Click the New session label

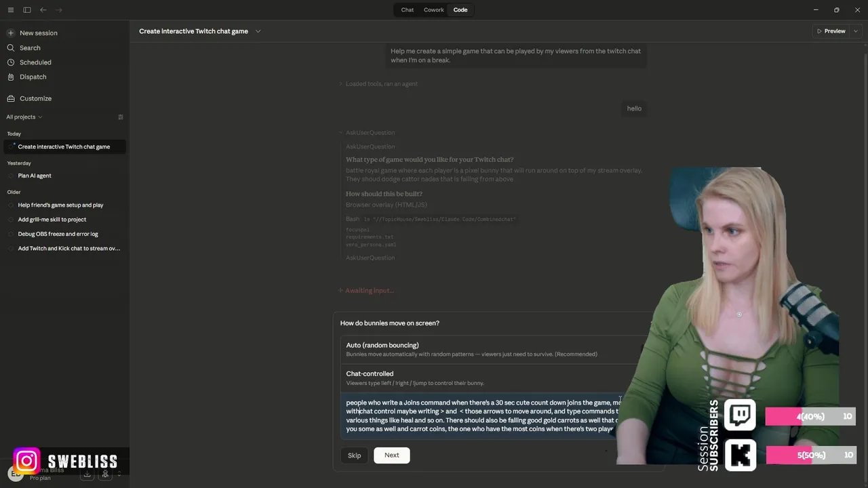click(x=39, y=33)
